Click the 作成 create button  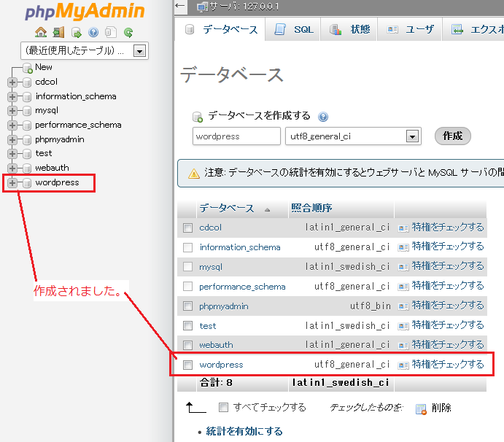coord(452,136)
